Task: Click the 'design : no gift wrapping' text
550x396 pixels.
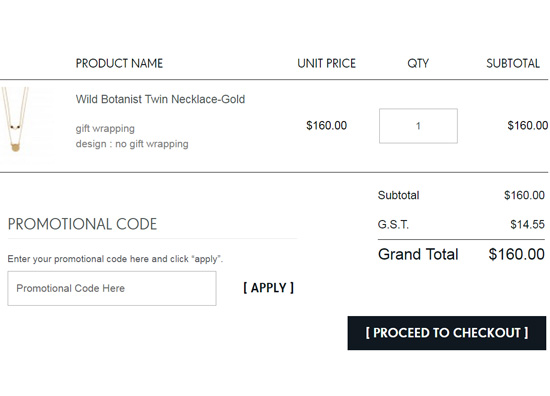Action: (132, 144)
